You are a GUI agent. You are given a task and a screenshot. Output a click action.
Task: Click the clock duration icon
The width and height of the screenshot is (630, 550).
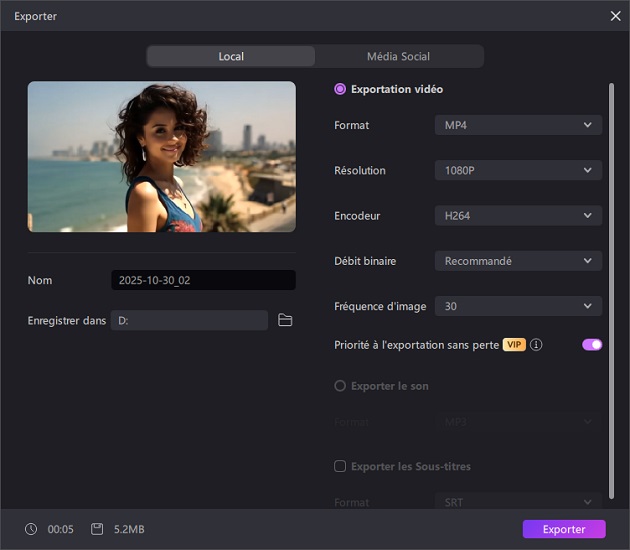coord(31,529)
